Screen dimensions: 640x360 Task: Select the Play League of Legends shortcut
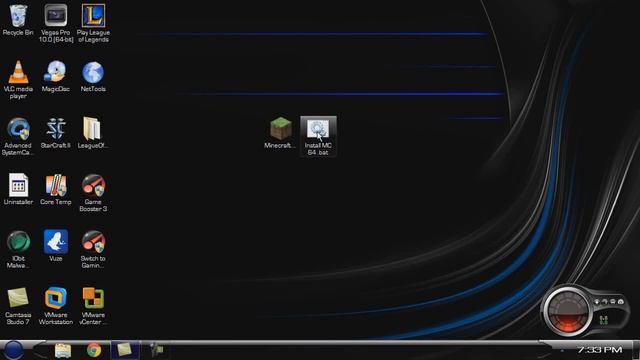click(93, 23)
